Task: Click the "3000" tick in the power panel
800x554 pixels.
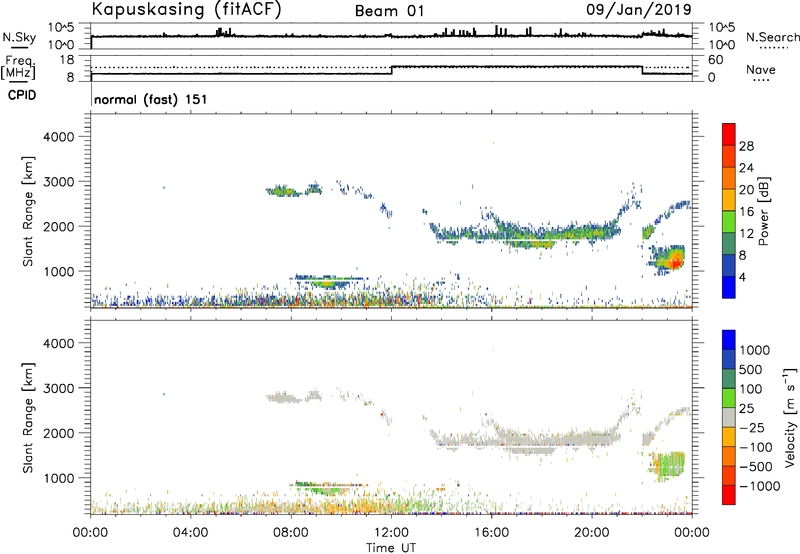Action: pos(59,182)
